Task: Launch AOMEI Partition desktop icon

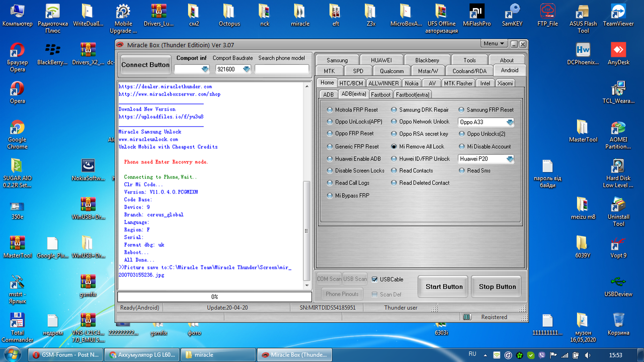Action: click(618, 135)
